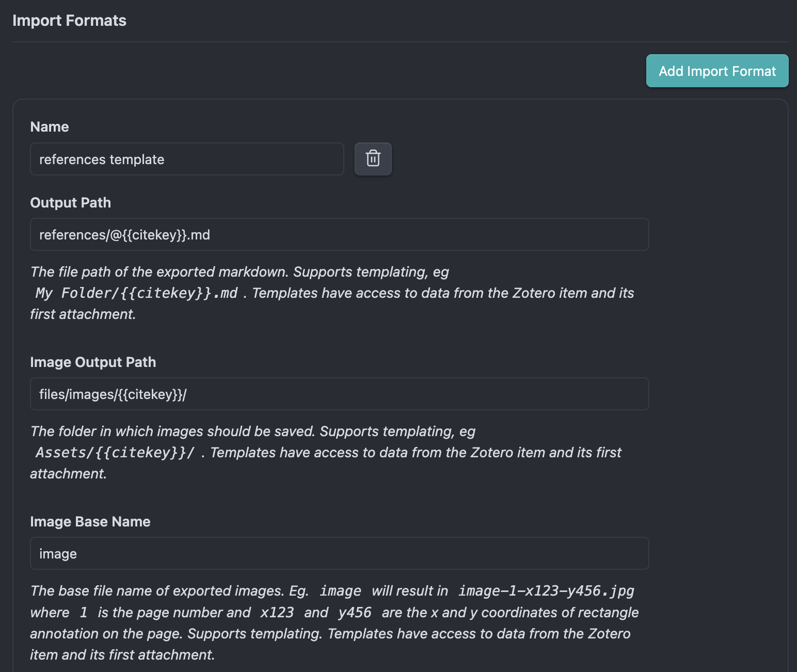Click the exported markdown file path description
This screenshot has height=672, width=797.
[x=332, y=293]
